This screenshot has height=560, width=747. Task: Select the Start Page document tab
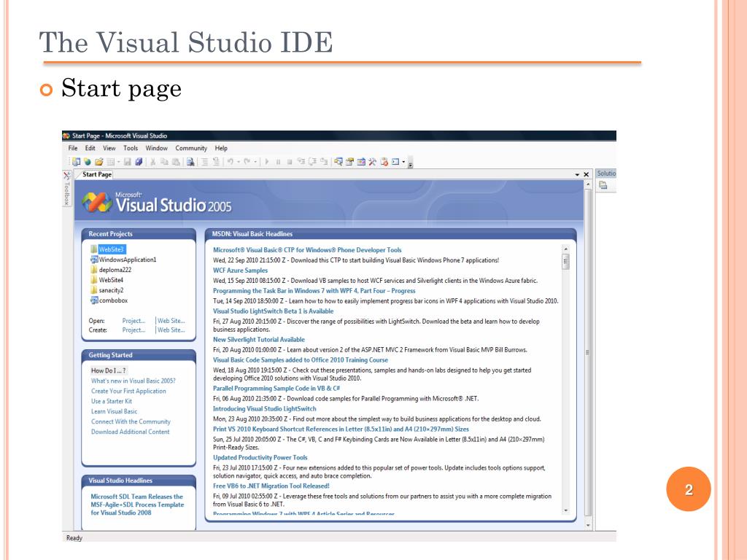(97, 174)
